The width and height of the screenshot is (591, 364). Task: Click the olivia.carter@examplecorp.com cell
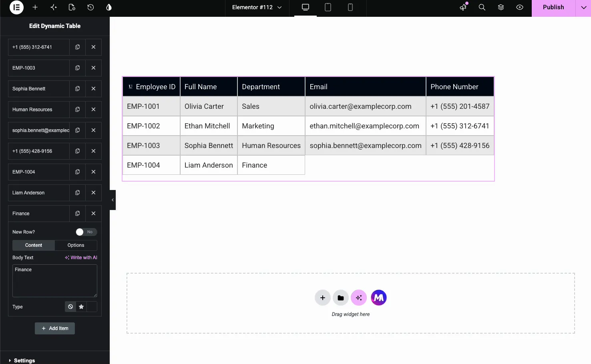pos(365,106)
